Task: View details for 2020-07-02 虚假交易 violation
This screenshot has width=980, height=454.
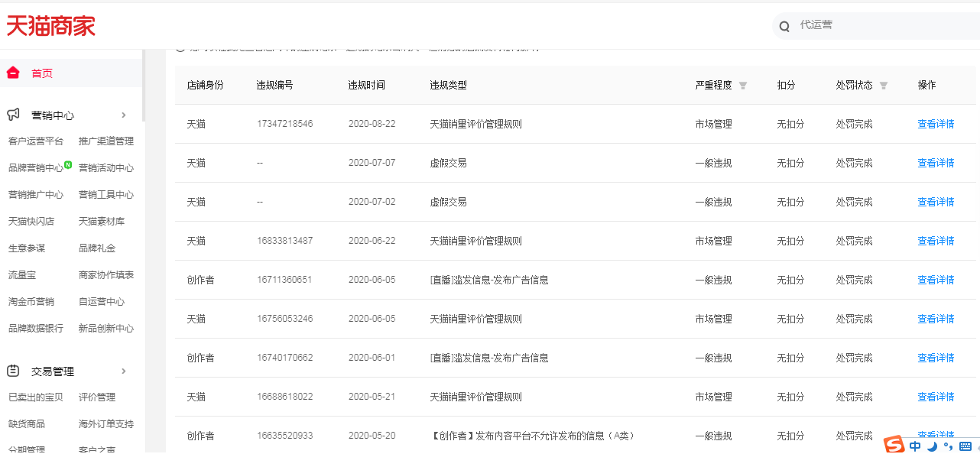Action: tap(936, 202)
